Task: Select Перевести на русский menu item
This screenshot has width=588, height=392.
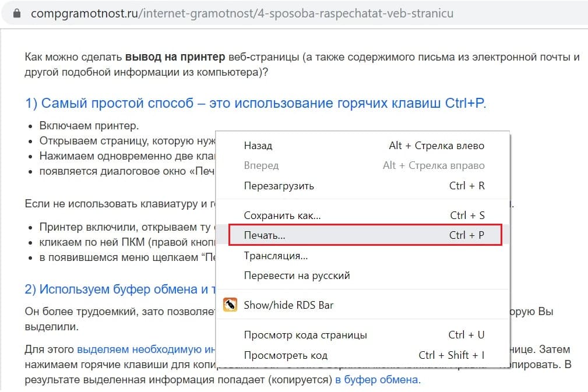Action: click(297, 276)
